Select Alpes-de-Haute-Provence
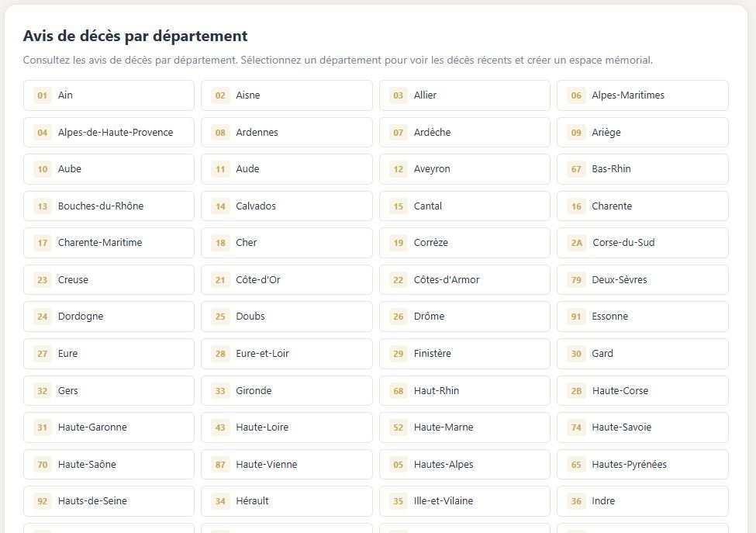Viewport: 756px width, 533px height. [109, 132]
